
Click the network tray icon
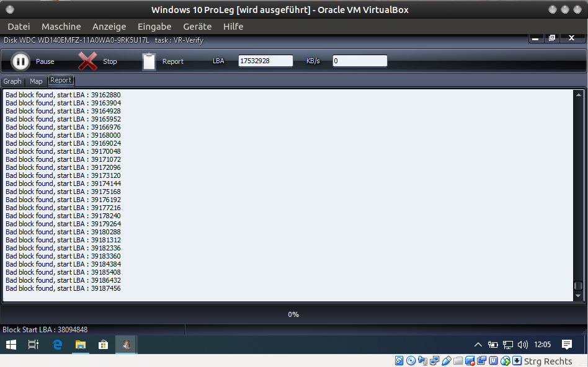click(508, 345)
